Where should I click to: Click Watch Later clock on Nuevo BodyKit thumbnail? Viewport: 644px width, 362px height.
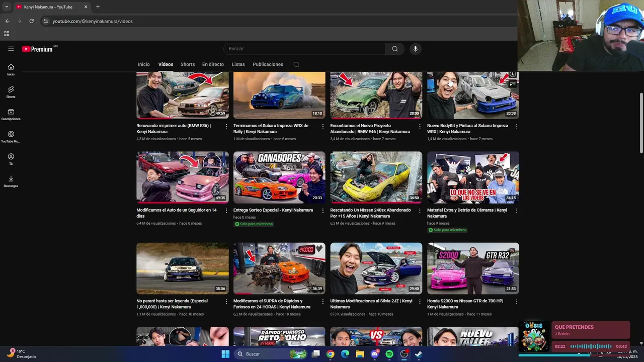[512, 75]
